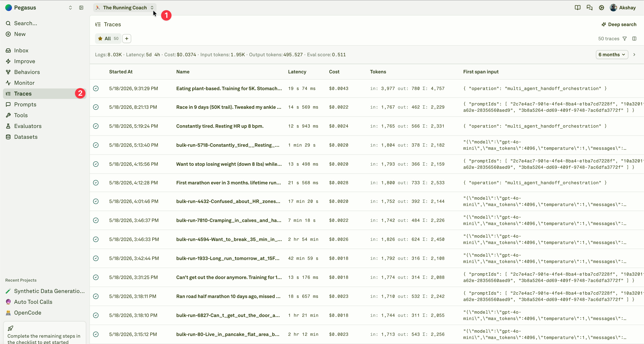Click status icon of Race in 9 days trace
Screen dimensions: 644x344
96,107
